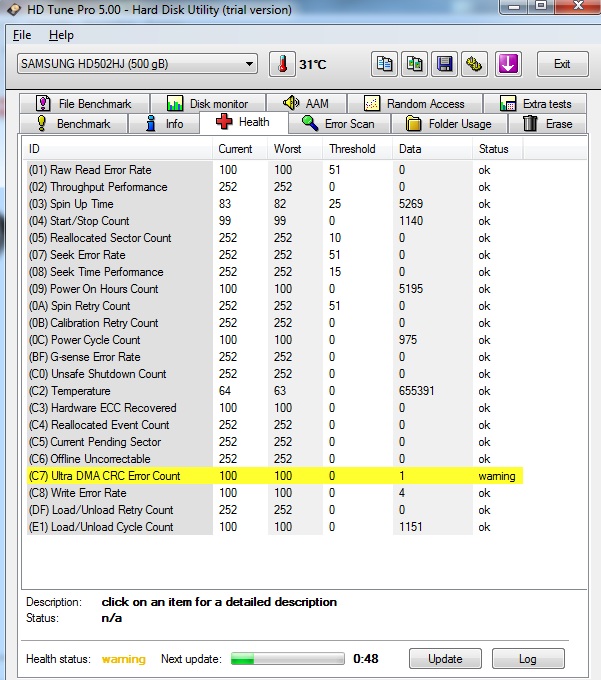The width and height of the screenshot is (601, 680).
Task: Click the copy screenshot icon button
Action: click(414, 64)
